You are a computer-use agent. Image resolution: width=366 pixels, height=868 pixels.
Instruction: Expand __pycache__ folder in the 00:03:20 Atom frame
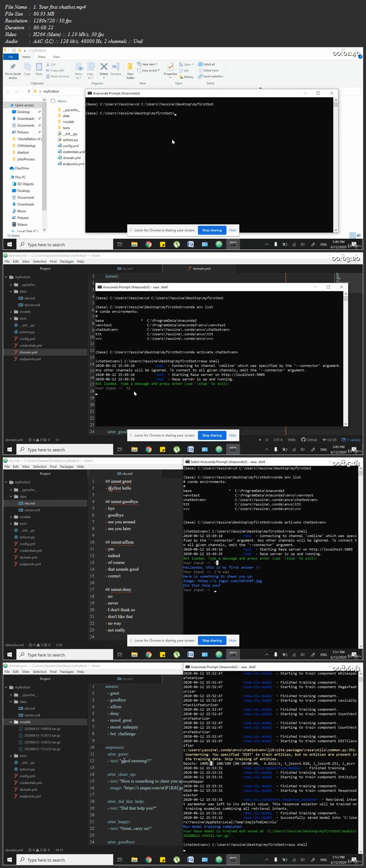point(11,285)
